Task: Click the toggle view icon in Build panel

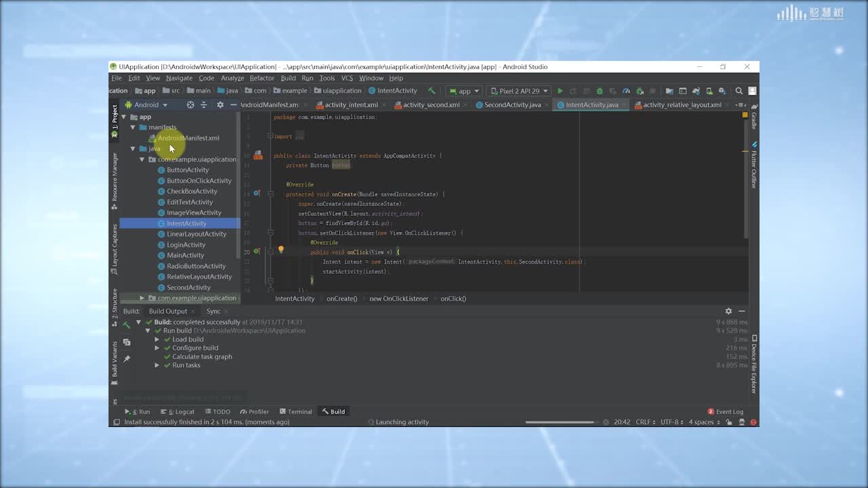Action: [127, 342]
